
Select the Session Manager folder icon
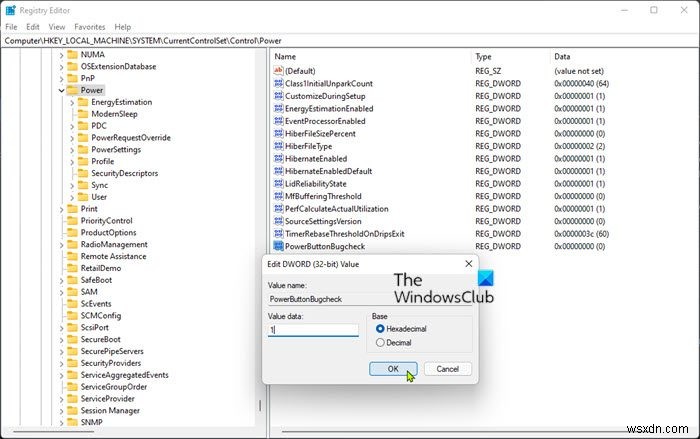click(72, 410)
